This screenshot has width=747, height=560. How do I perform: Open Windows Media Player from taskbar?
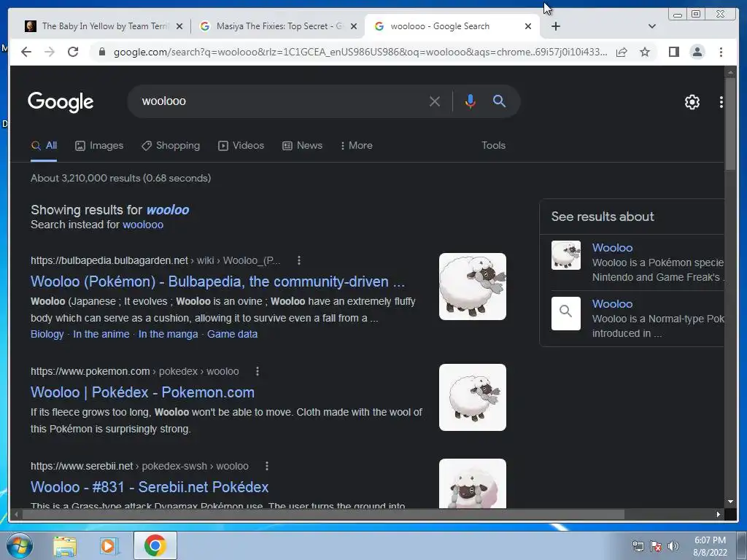pyautogui.click(x=109, y=545)
